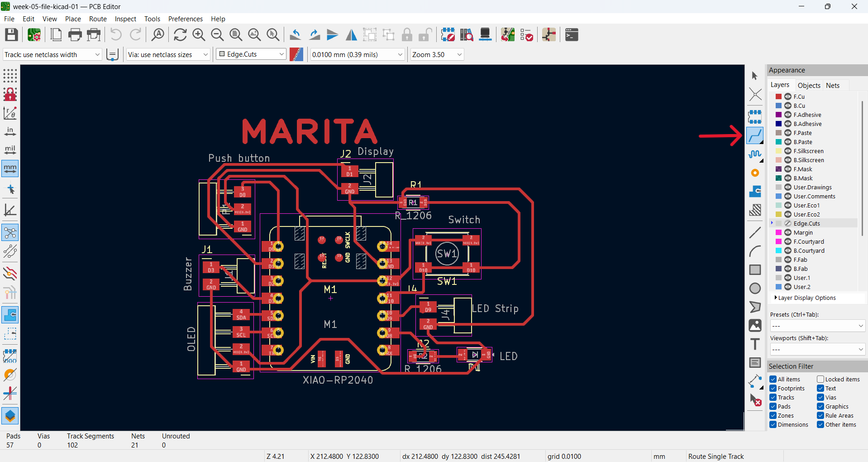Image resolution: width=868 pixels, height=462 pixels.
Task: Select the Route tracks tool
Action: point(755,135)
